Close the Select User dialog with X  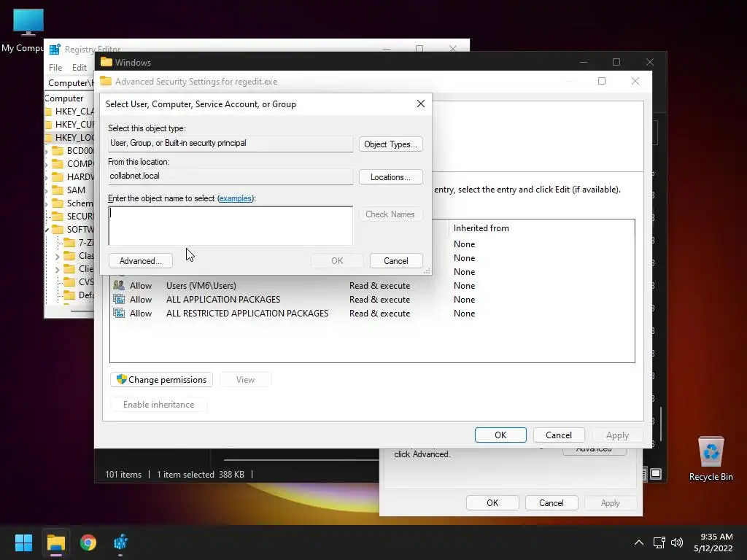[x=421, y=104]
